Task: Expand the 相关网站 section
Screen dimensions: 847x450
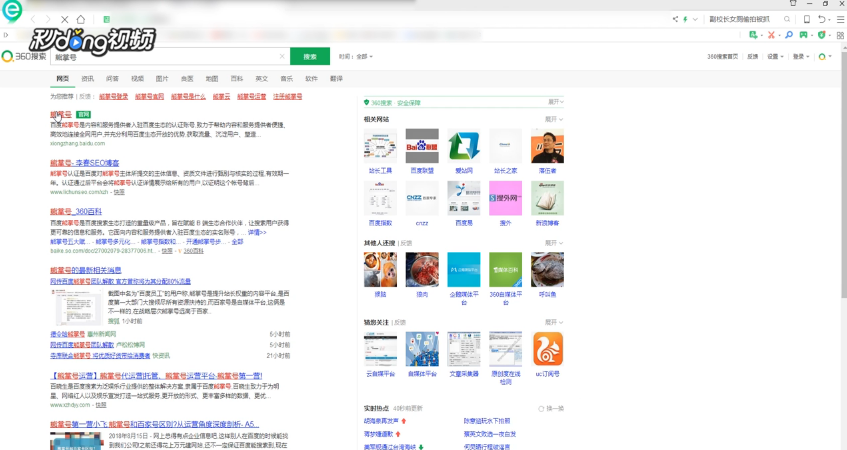Action: click(554, 119)
